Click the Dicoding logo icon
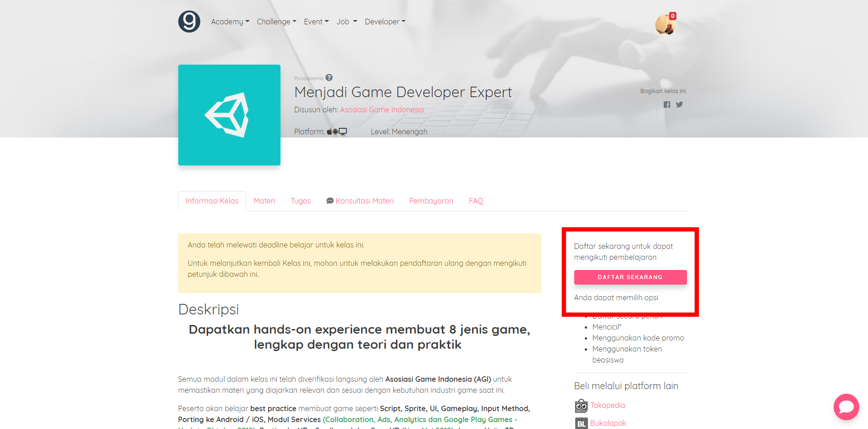The image size is (868, 429). (x=189, y=22)
